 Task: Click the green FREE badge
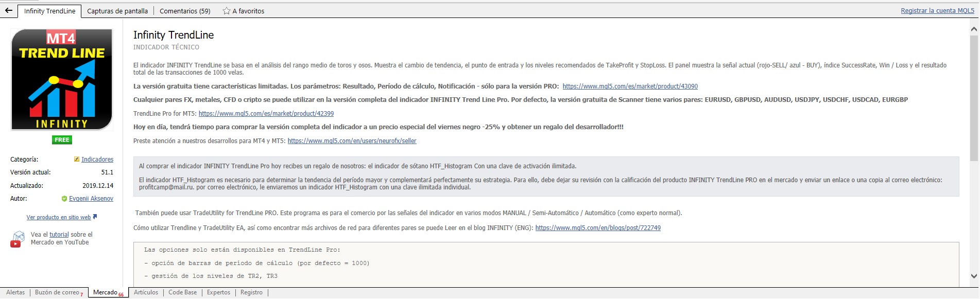[62, 140]
